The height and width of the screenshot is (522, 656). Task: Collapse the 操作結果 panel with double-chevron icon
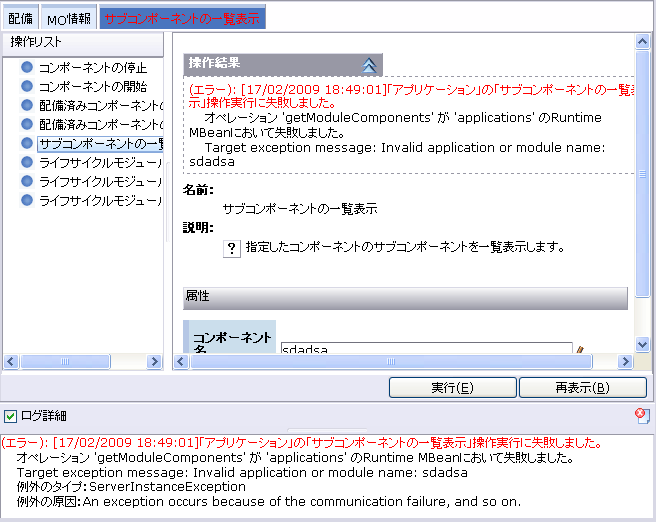(369, 64)
